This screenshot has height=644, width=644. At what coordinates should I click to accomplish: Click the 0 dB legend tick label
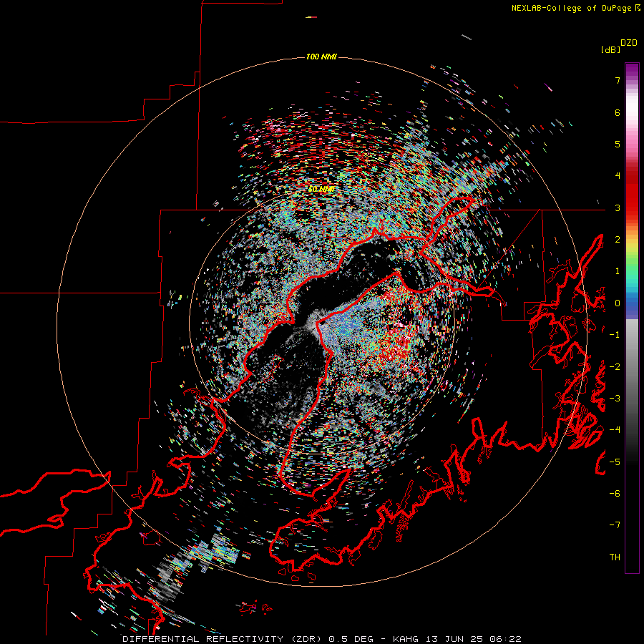(618, 303)
